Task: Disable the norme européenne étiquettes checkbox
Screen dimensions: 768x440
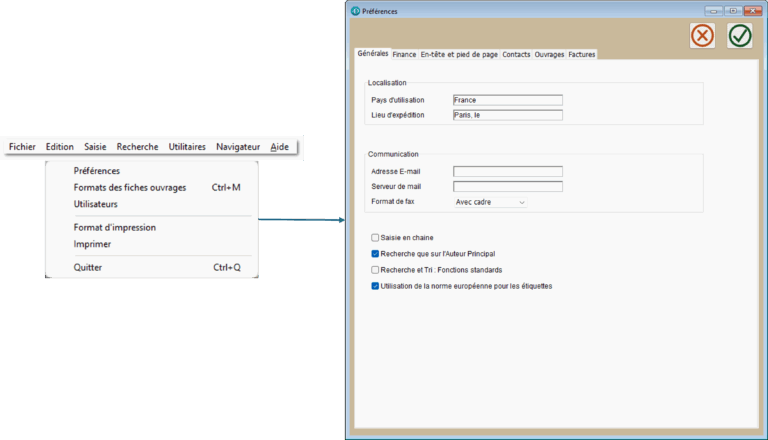Action: coord(375,286)
